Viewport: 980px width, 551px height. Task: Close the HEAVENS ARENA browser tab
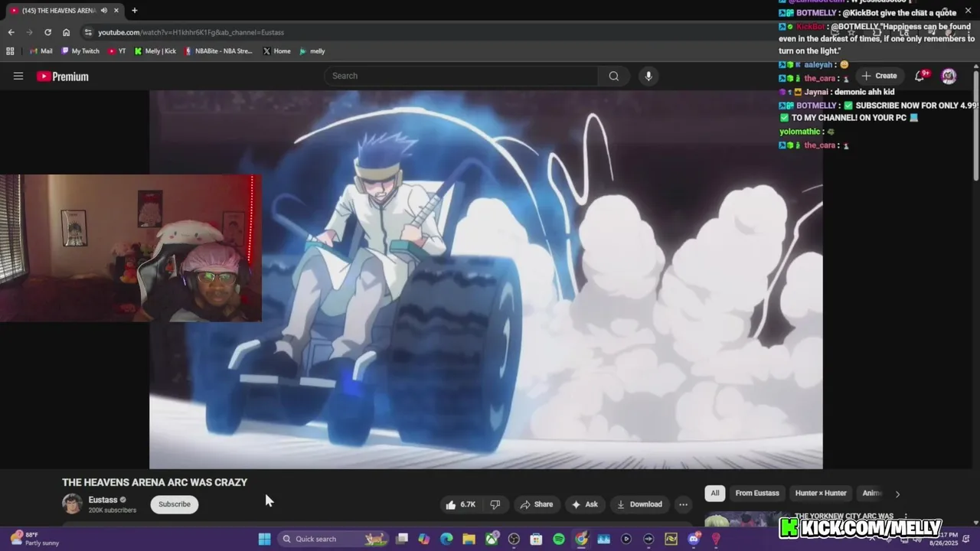click(118, 11)
